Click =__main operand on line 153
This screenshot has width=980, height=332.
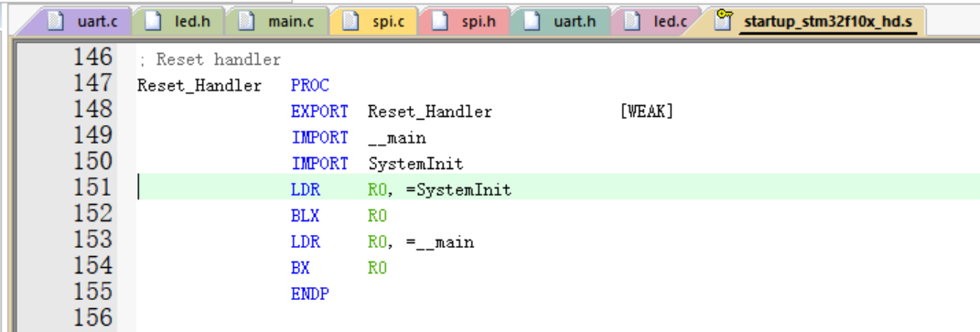440,242
